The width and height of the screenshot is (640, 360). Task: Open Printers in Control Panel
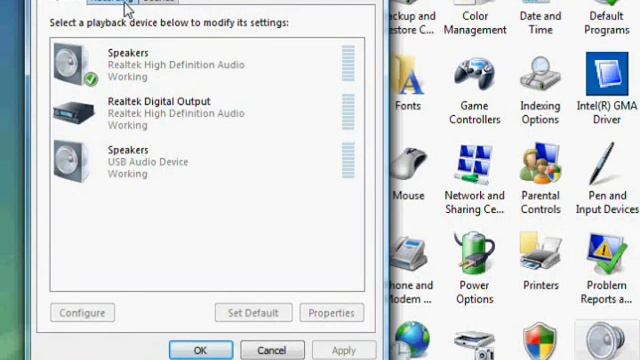click(x=540, y=261)
